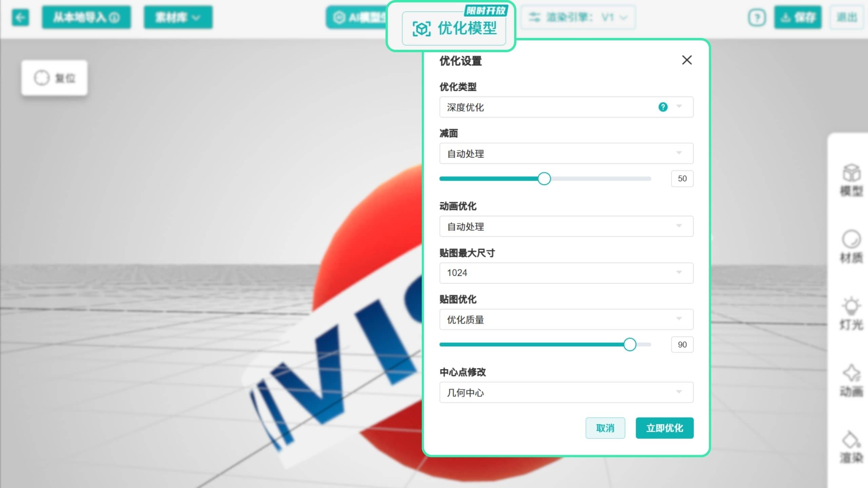Click the 贴图优化 slider handle at 90
Screen dimensions: 868x488
(630, 345)
